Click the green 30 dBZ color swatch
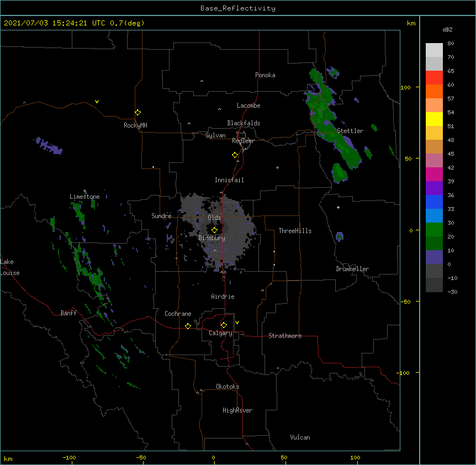Viewport: 476px width, 465px height. [x=434, y=230]
